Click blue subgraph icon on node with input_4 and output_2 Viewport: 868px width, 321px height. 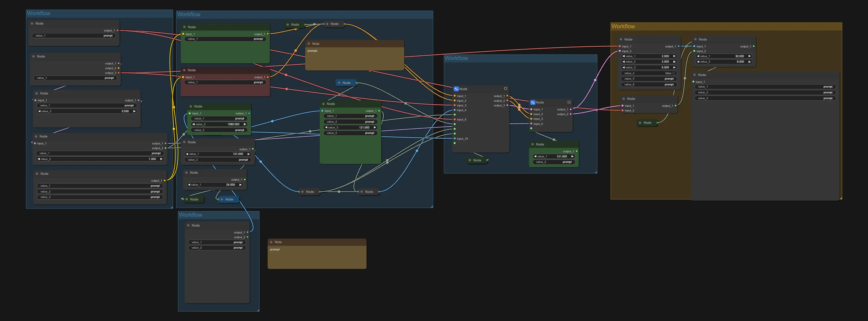pyautogui.click(x=533, y=102)
